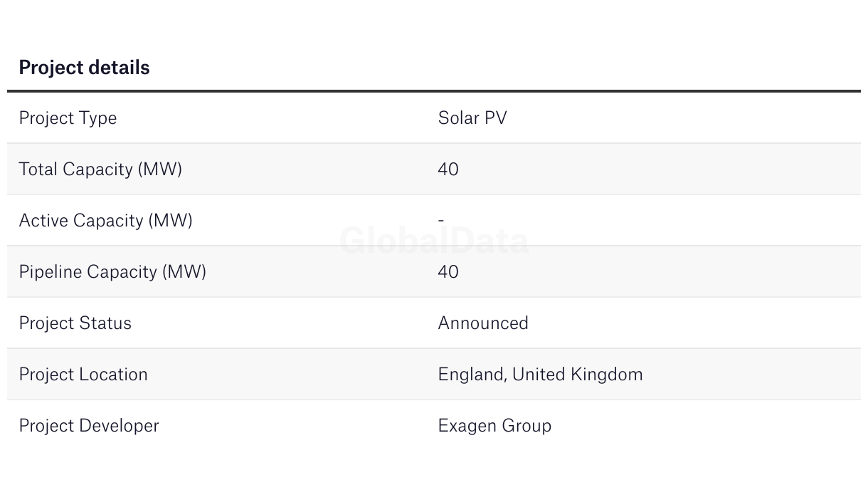The height and width of the screenshot is (480, 868).
Task: Select the "Project Type" row label
Action: point(68,118)
